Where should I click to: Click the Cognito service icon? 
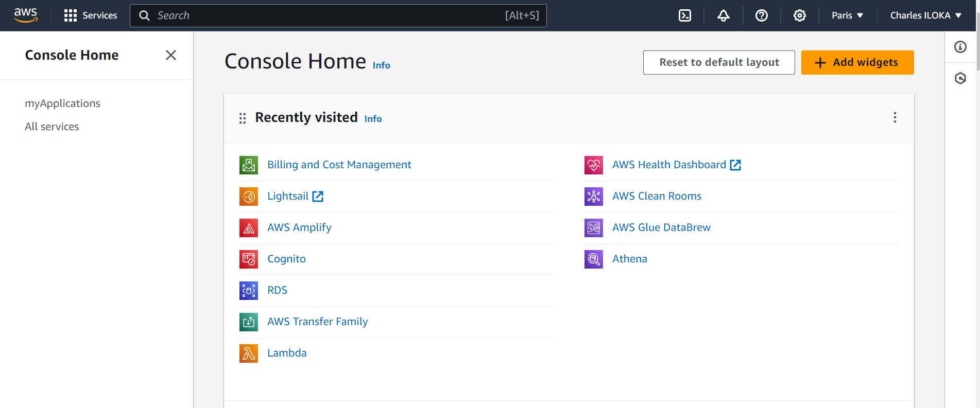[249, 259]
